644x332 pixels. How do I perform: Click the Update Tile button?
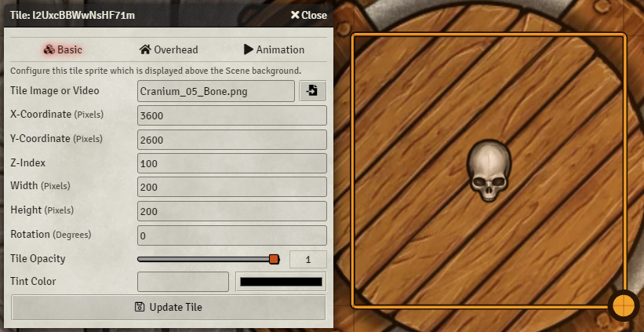point(169,307)
